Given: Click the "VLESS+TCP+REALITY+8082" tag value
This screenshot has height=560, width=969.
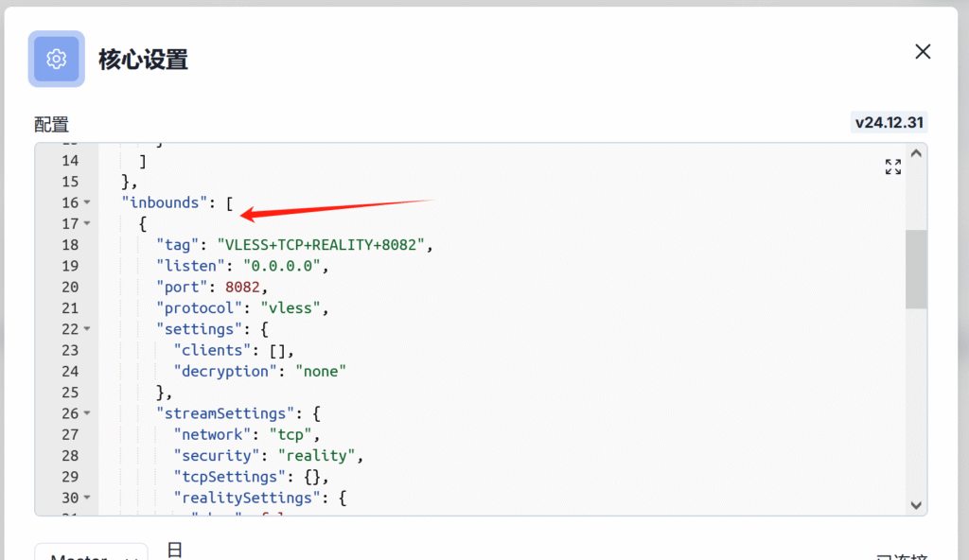Looking at the screenshot, I should [324, 245].
